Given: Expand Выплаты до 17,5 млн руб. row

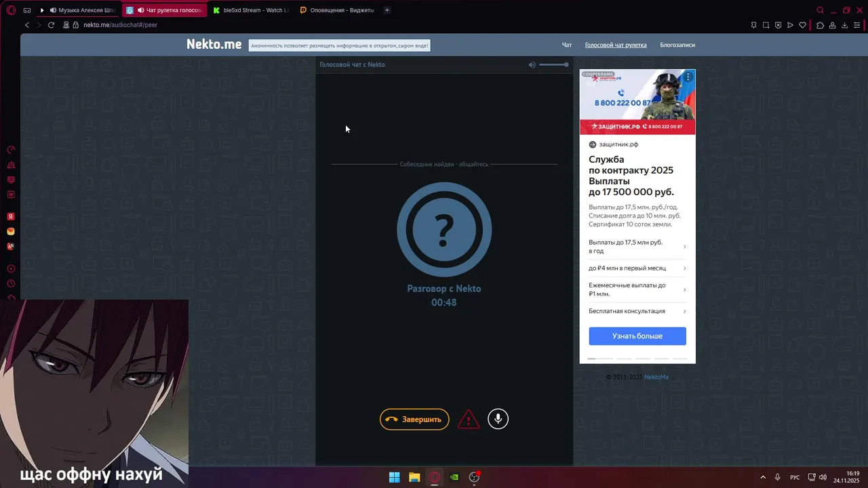Looking at the screenshot, I should (637, 247).
